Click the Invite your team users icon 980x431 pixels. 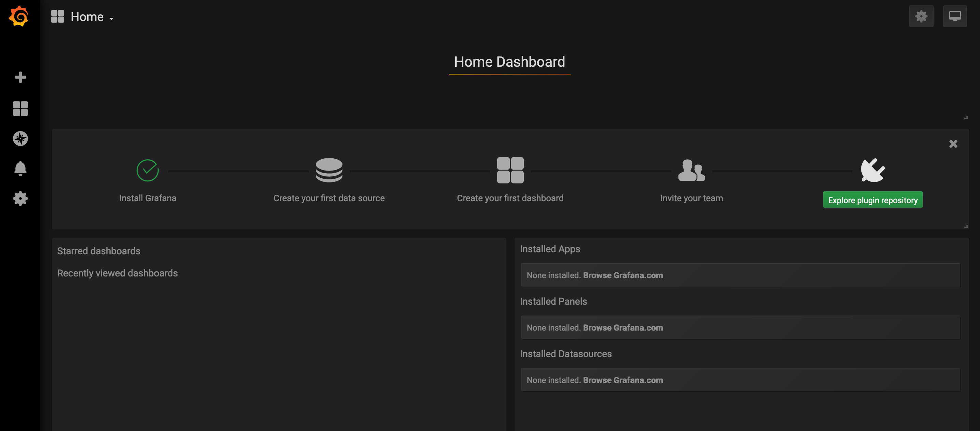pyautogui.click(x=691, y=170)
